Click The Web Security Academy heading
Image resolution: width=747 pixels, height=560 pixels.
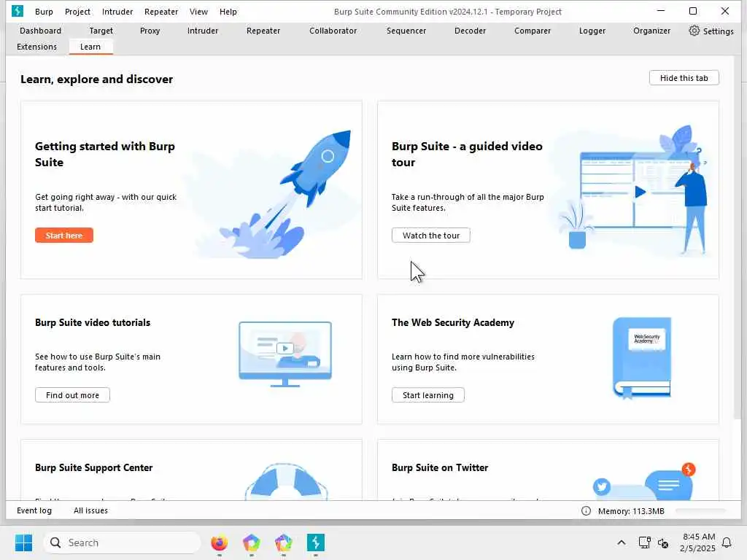(452, 322)
